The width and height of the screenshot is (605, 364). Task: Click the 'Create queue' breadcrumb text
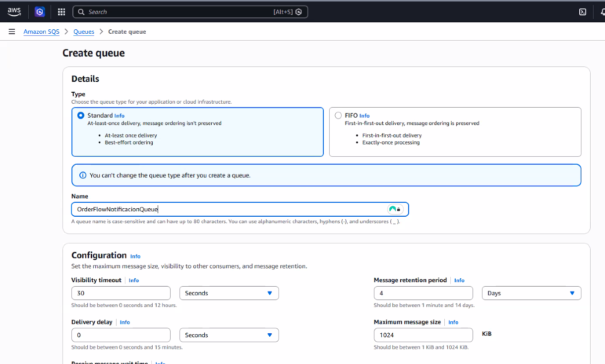[x=127, y=32]
